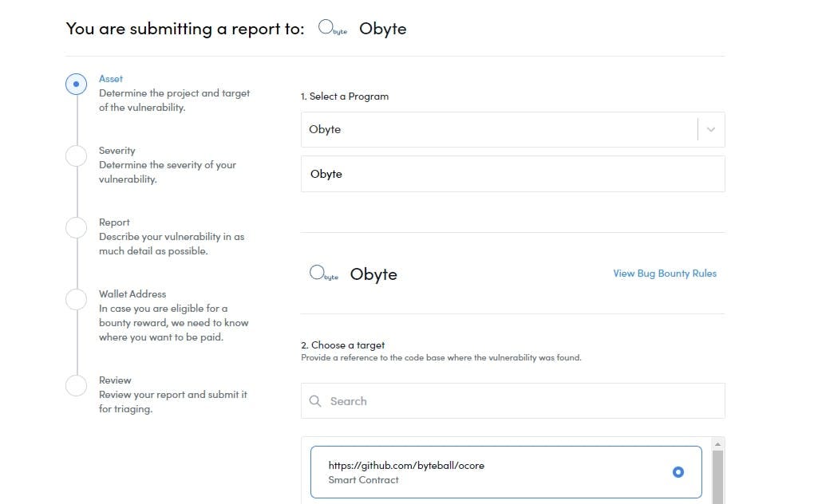This screenshot has height=504, width=818.
Task: Click the Severity step circle
Action: (76, 156)
